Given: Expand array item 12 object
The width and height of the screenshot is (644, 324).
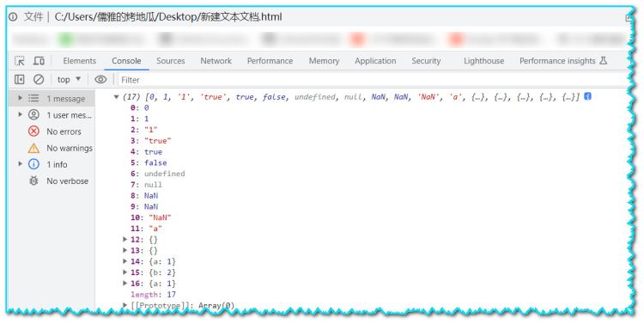Looking at the screenshot, I should click(125, 239).
